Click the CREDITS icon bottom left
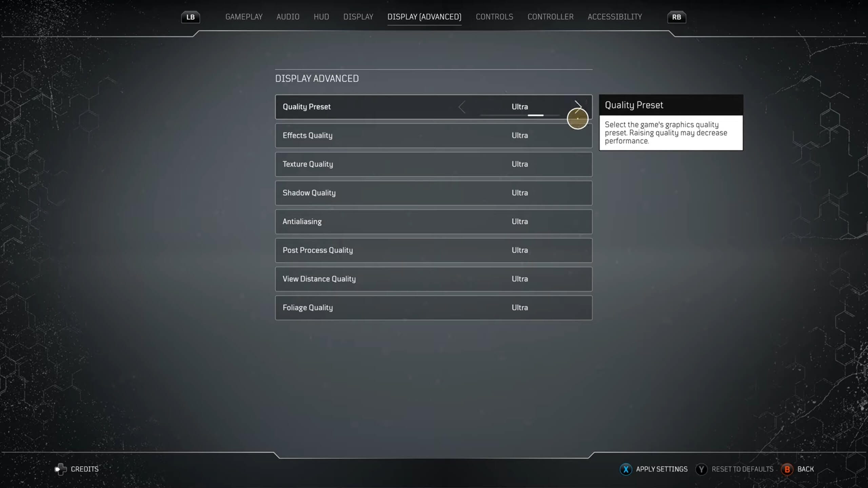Viewport: 868px width, 488px height. [60, 469]
